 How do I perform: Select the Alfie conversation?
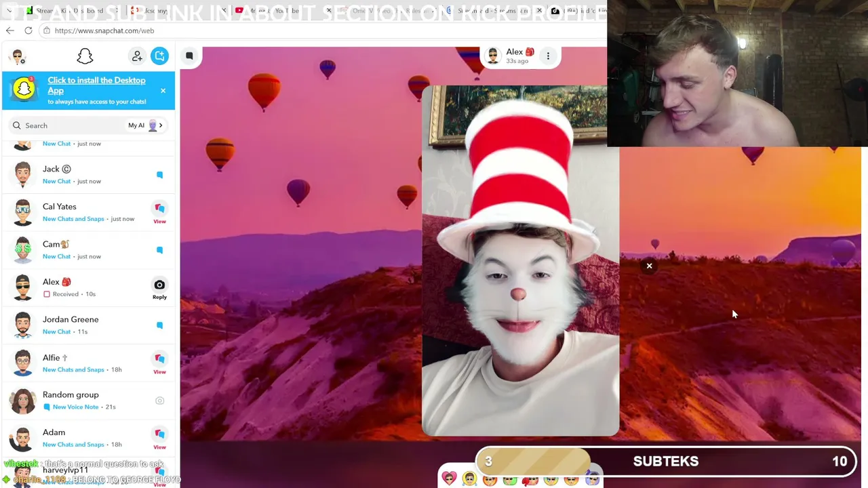(88, 363)
